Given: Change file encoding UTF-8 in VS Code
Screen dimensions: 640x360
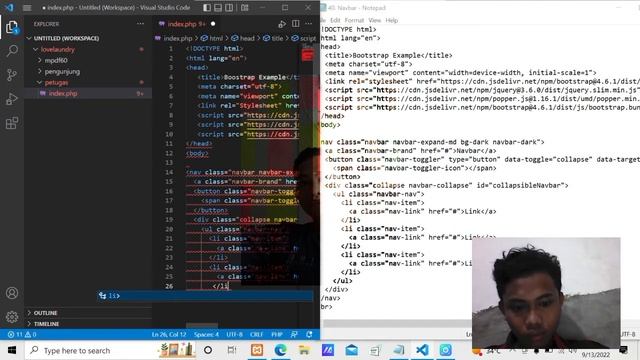Looking at the screenshot, I should [235, 334].
